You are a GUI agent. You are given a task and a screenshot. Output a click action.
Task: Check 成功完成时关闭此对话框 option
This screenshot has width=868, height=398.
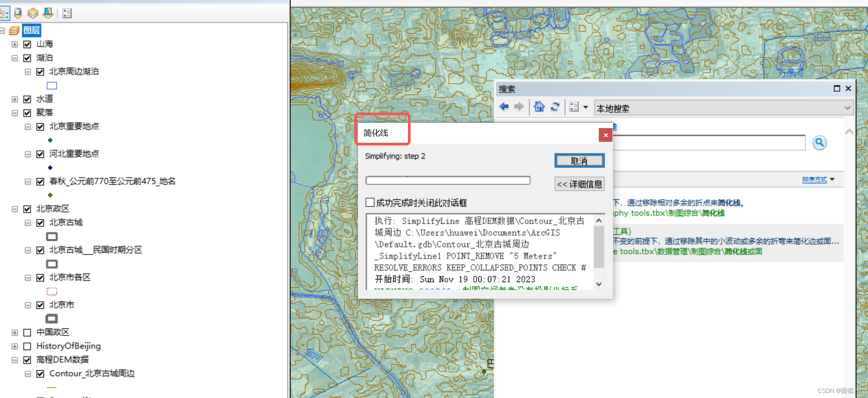pyautogui.click(x=370, y=202)
